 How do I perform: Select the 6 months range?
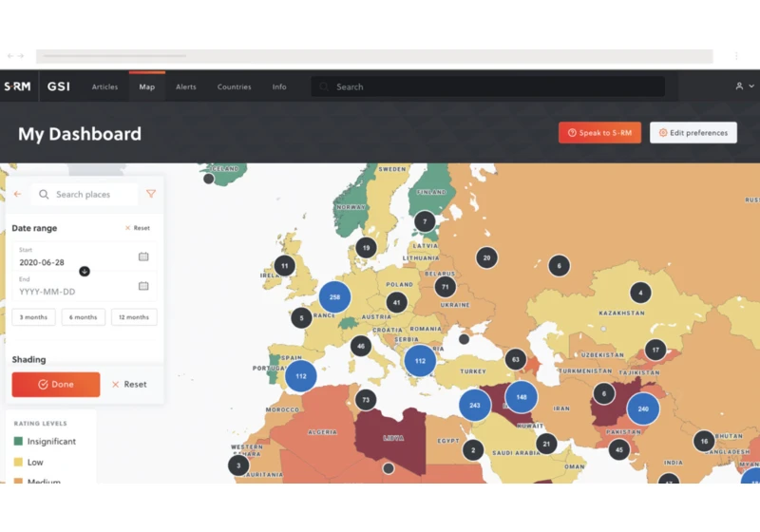[83, 317]
